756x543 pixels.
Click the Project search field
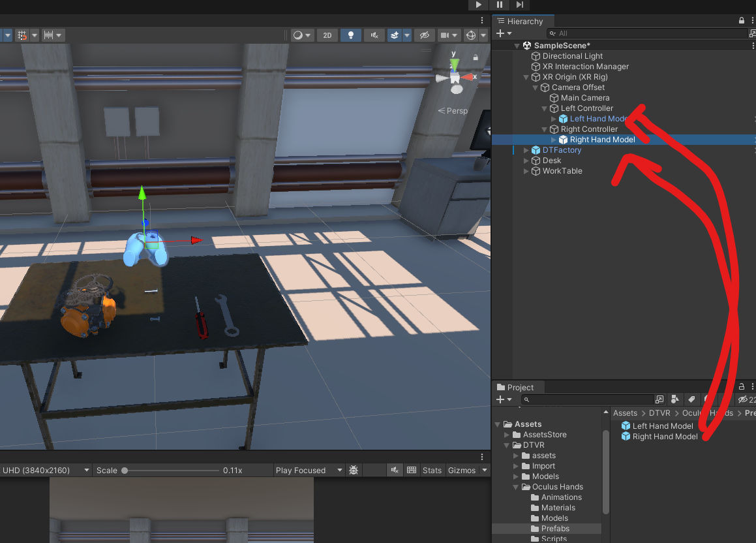[587, 400]
